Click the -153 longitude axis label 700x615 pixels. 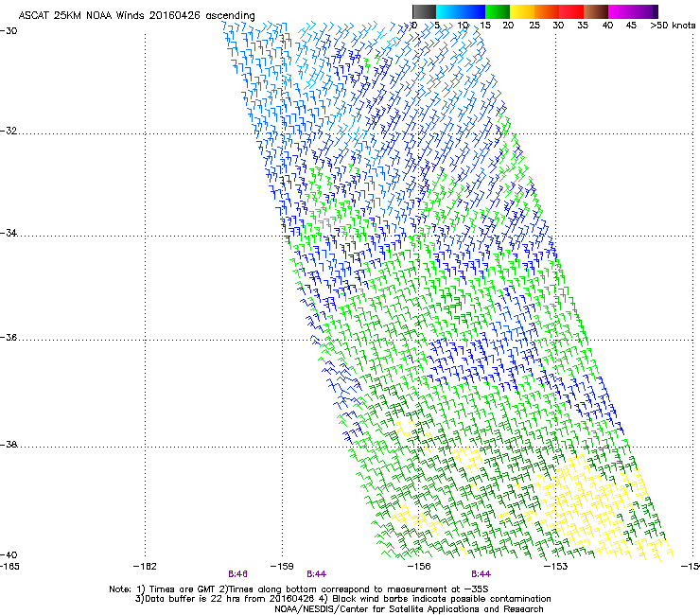555,567
